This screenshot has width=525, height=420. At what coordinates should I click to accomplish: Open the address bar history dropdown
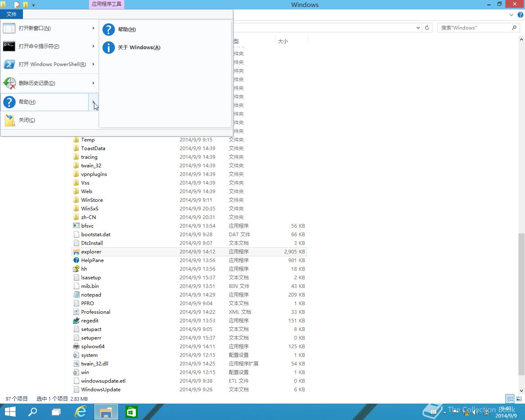(x=418, y=28)
